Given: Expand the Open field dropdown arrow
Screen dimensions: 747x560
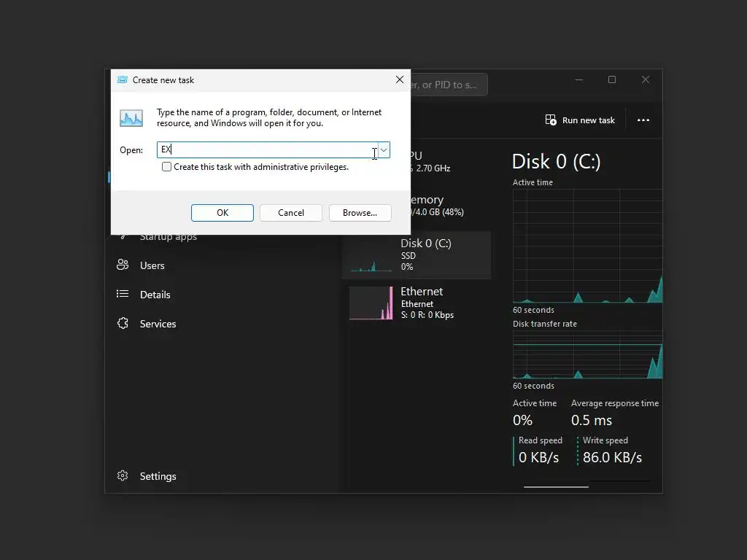Looking at the screenshot, I should tap(384, 150).
